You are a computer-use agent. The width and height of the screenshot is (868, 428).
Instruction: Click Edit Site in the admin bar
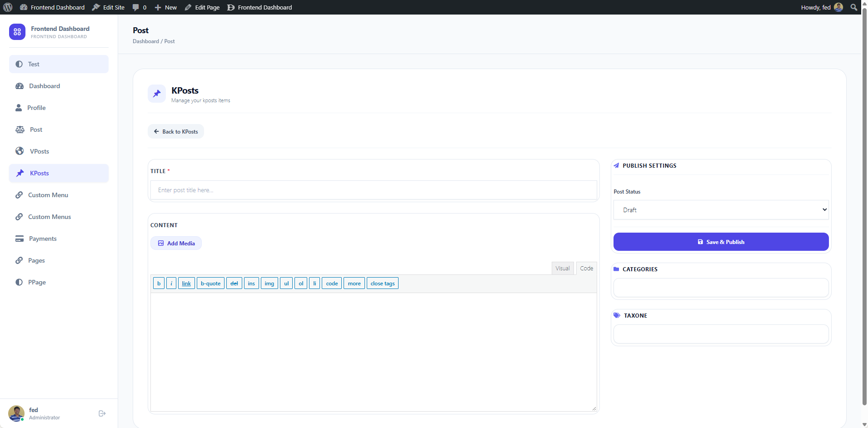pyautogui.click(x=108, y=7)
